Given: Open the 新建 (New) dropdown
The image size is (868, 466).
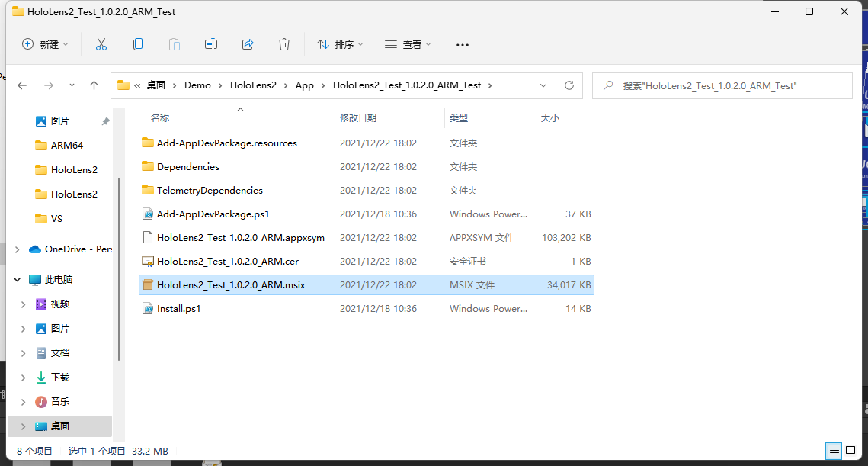Looking at the screenshot, I should (45, 44).
